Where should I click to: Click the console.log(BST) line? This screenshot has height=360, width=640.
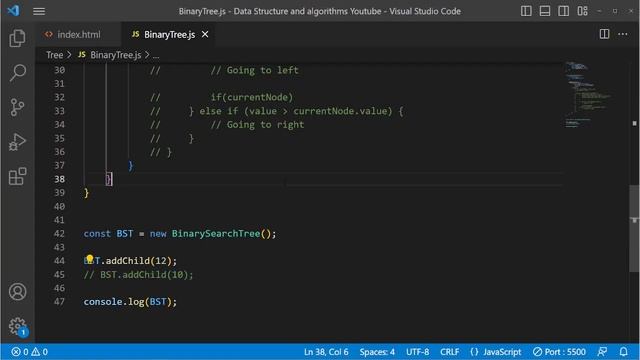pos(130,302)
